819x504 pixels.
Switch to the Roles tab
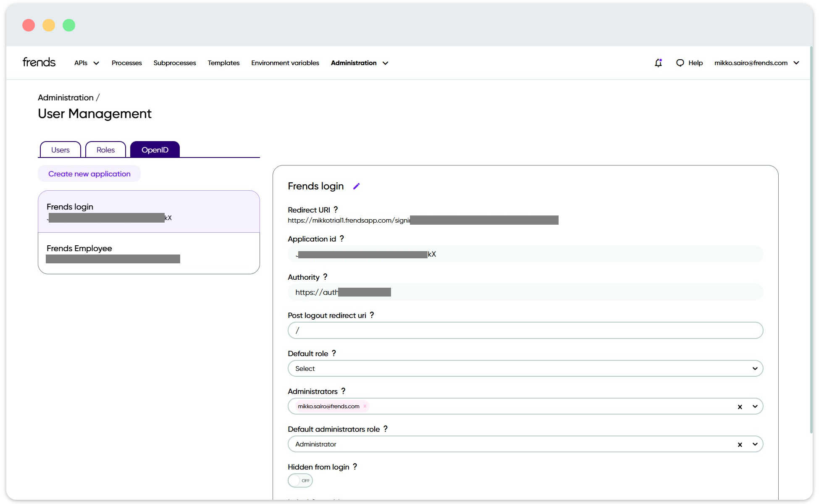105,149
